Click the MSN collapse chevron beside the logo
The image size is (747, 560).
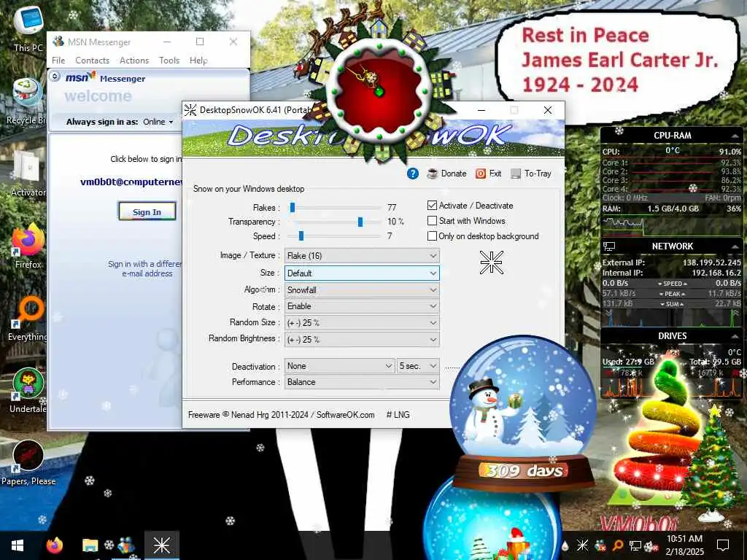pos(55,76)
